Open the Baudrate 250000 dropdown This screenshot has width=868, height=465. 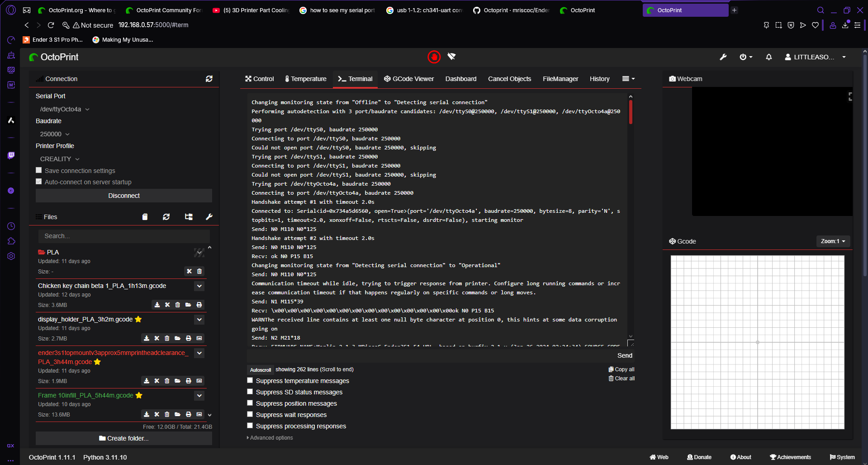click(55, 134)
